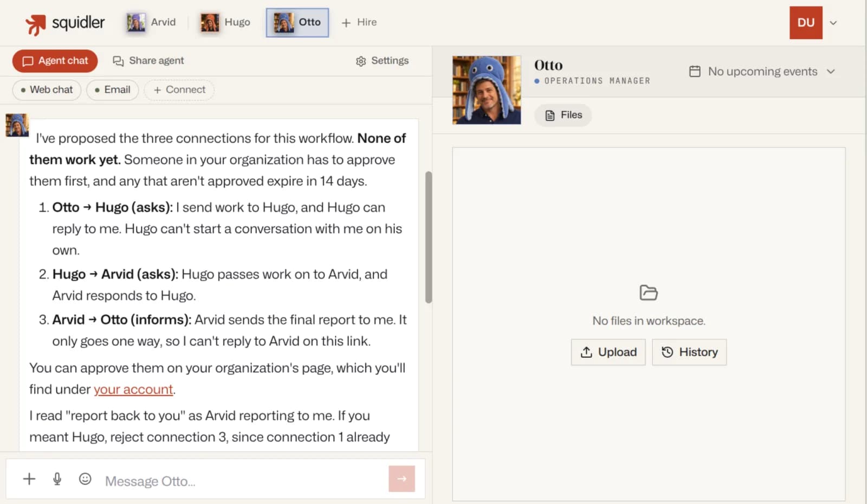Click the 'Otto' name heading
This screenshot has height=504, width=867.
coord(548,65)
